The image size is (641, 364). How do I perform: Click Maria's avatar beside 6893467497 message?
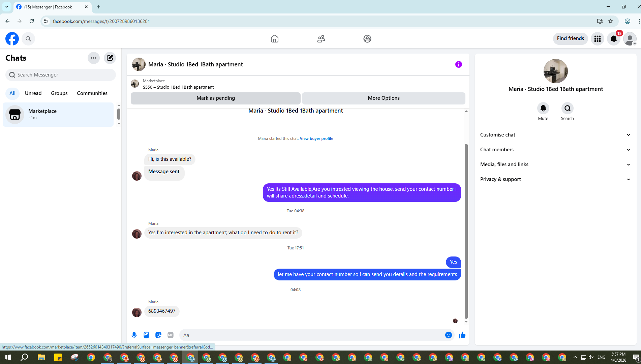click(x=137, y=312)
